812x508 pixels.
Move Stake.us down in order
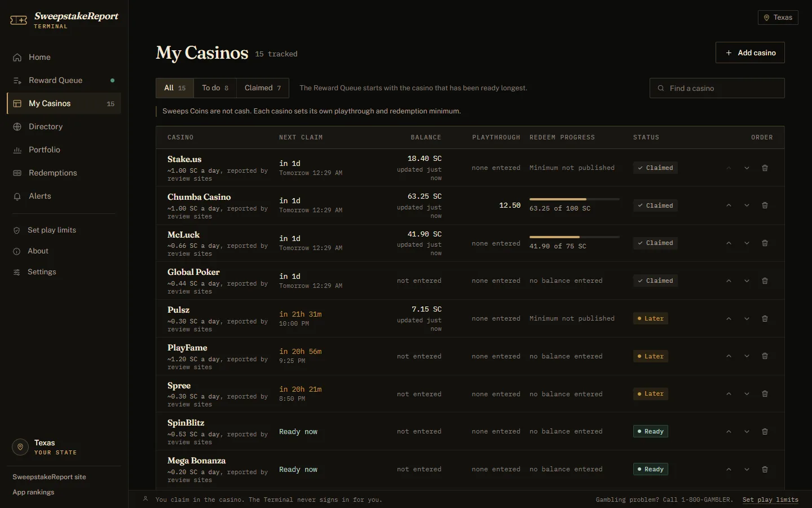click(747, 168)
